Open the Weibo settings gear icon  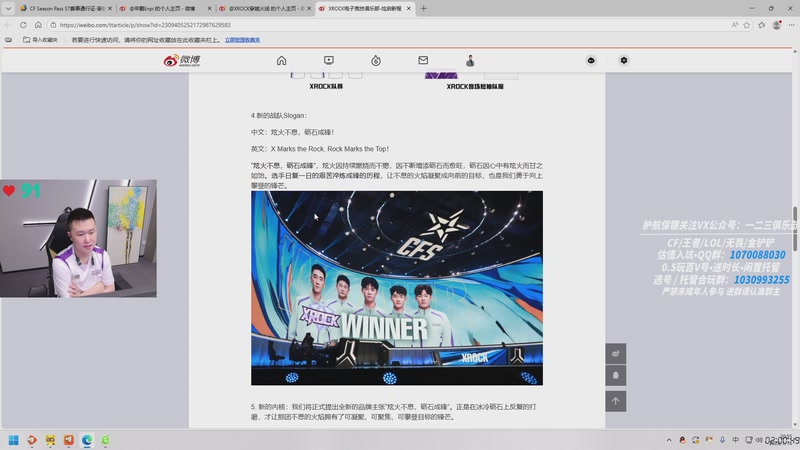623,60
